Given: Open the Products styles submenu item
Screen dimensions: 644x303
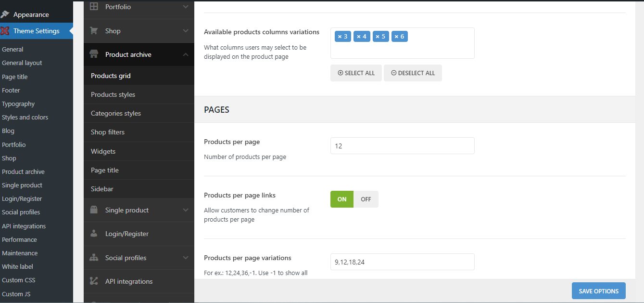Looking at the screenshot, I should (x=113, y=94).
